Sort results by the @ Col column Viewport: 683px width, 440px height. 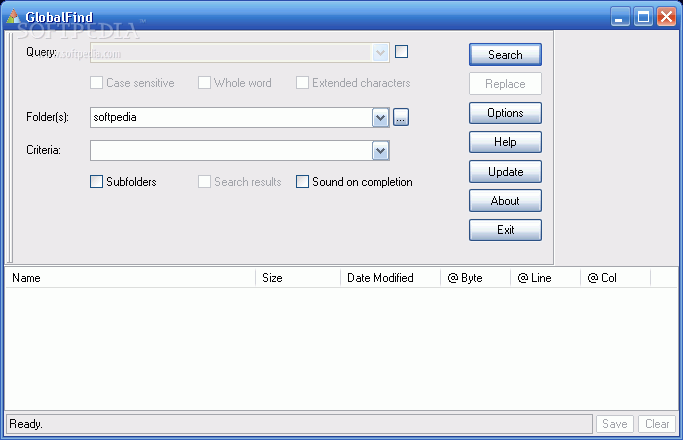(x=616, y=278)
